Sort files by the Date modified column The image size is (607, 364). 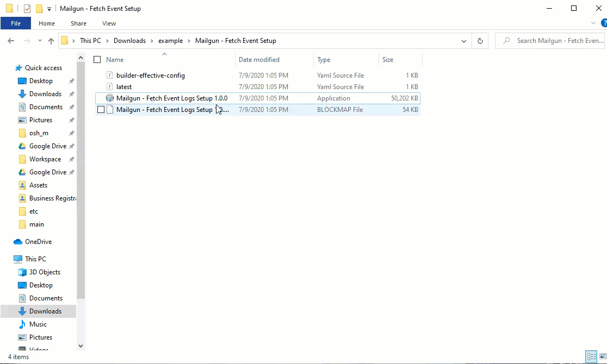click(259, 60)
